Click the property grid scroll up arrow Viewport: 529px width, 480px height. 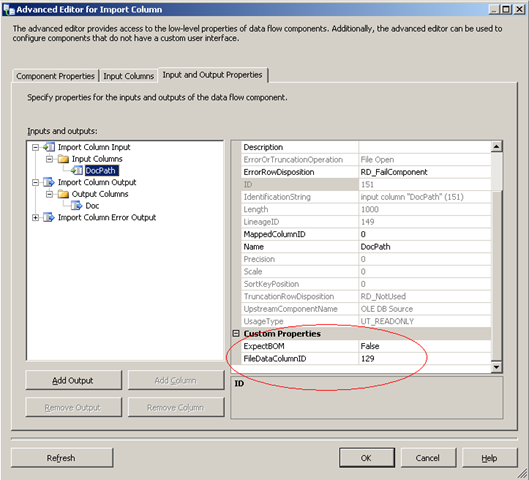[x=496, y=147]
